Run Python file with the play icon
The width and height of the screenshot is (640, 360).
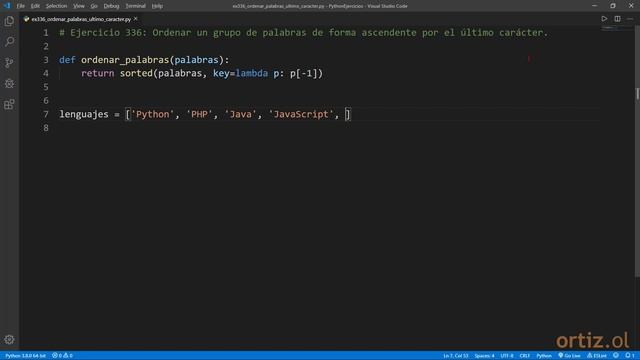pos(604,19)
